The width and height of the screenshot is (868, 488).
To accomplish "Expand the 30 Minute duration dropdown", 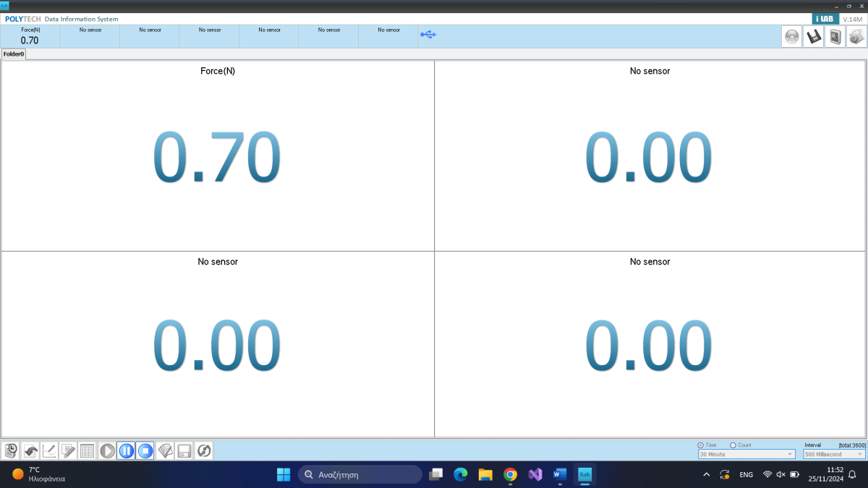I will click(x=746, y=454).
